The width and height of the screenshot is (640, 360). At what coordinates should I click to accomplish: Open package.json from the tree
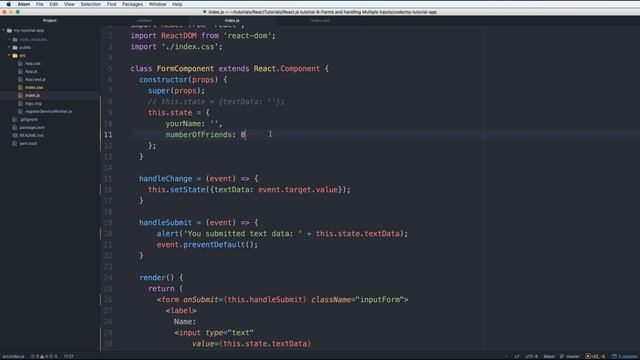pyautogui.click(x=32, y=127)
